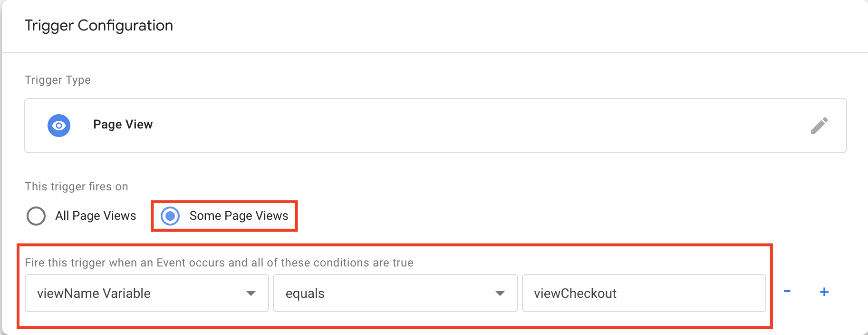Open the viewName Variable dropdown
This screenshot has width=868, height=335.
tap(147, 293)
